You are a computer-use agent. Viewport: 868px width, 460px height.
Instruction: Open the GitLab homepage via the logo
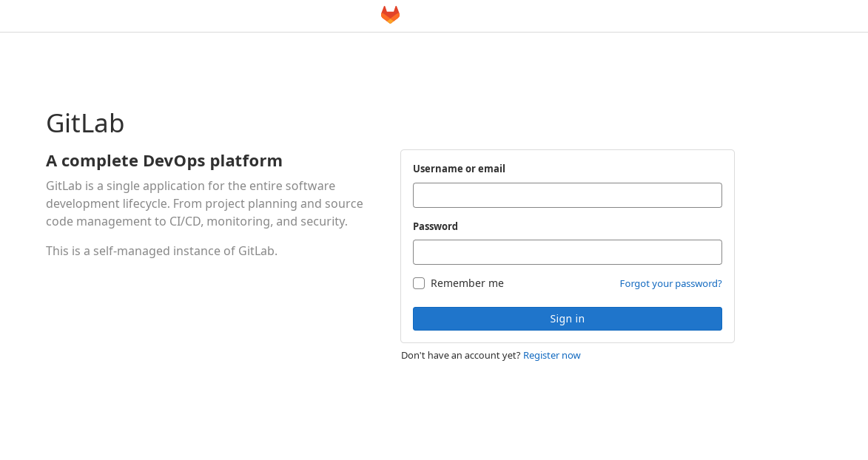(x=389, y=14)
